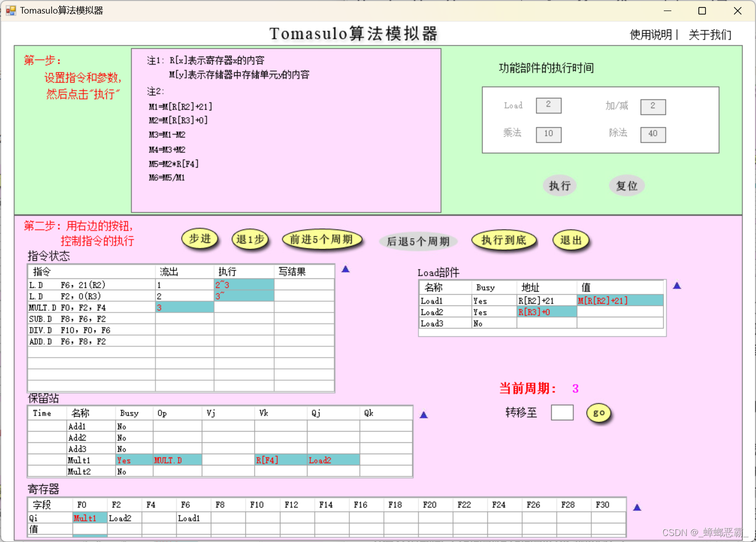Advance five cycles with 前进5个周期
756x542 pixels.
322,240
